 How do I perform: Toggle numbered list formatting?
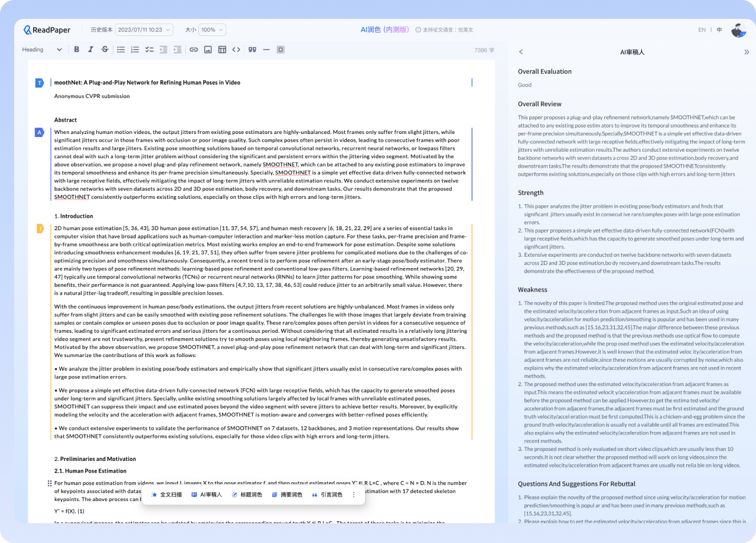(135, 50)
